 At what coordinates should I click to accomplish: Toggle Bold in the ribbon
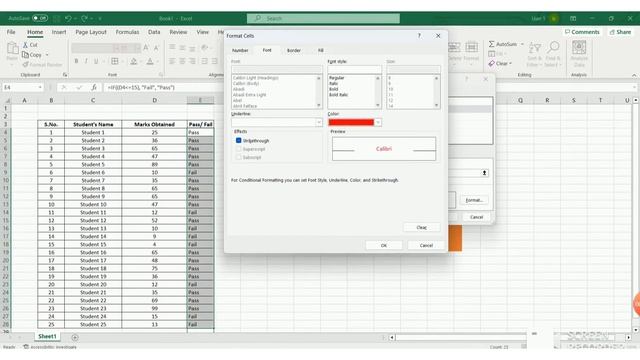pyautogui.click(x=76, y=61)
